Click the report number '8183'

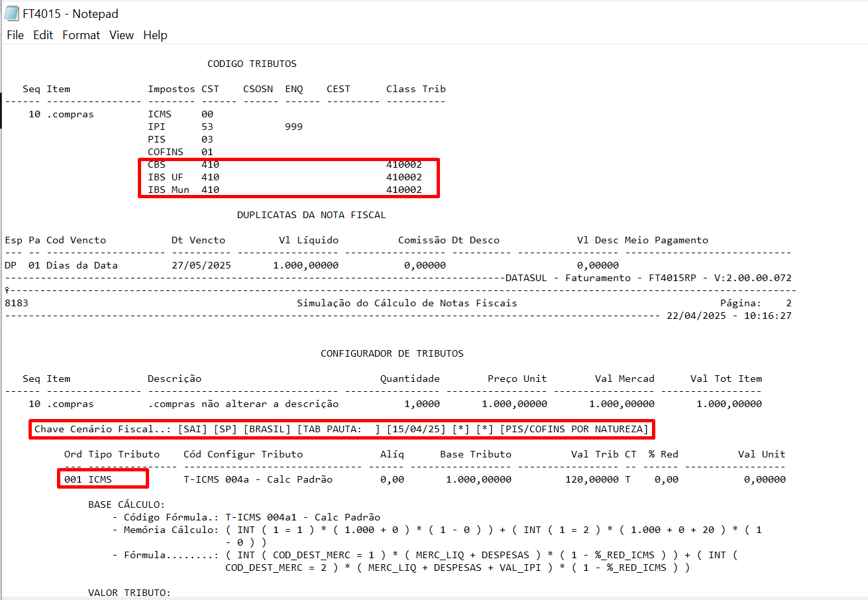(x=17, y=303)
